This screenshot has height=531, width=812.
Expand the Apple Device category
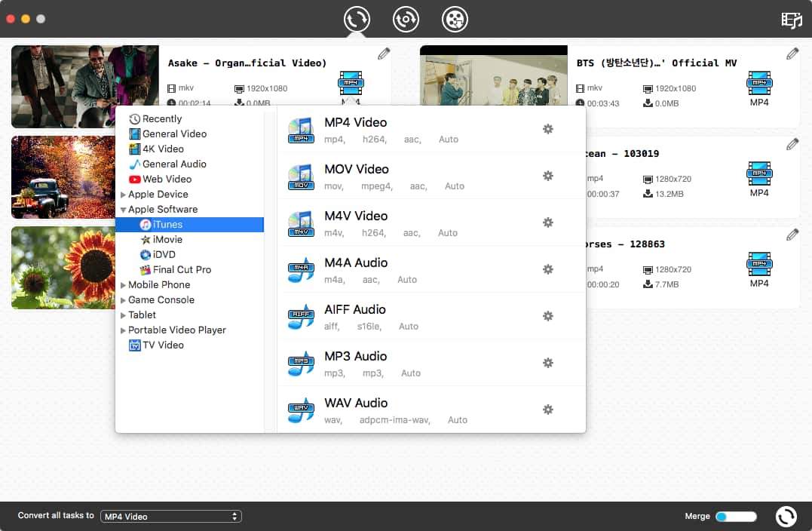(123, 195)
